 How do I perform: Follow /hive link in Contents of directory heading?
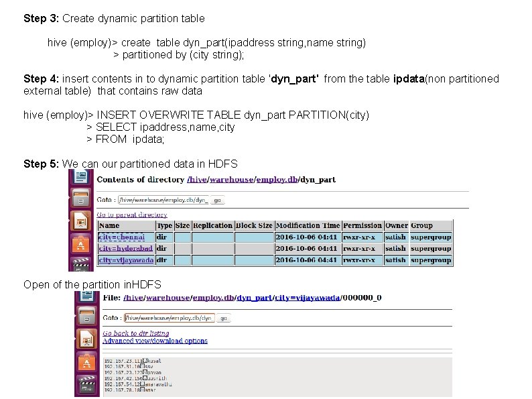[x=197, y=180]
